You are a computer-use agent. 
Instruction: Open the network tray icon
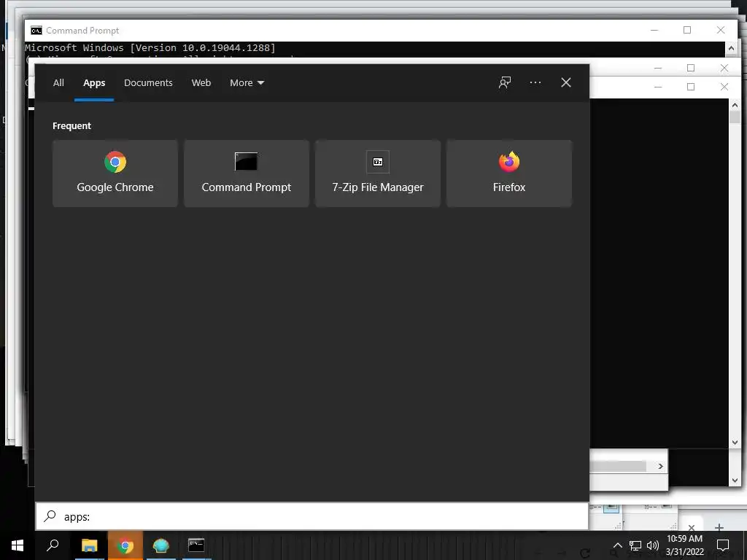point(635,545)
